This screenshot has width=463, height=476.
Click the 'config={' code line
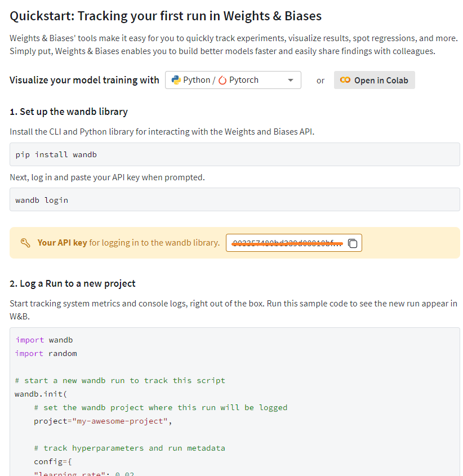coord(53,462)
